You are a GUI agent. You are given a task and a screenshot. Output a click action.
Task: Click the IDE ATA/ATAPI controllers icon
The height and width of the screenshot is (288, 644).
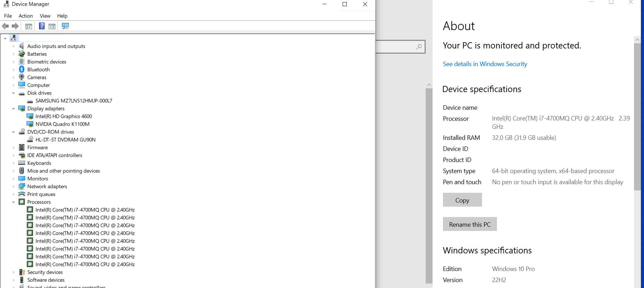click(x=22, y=155)
